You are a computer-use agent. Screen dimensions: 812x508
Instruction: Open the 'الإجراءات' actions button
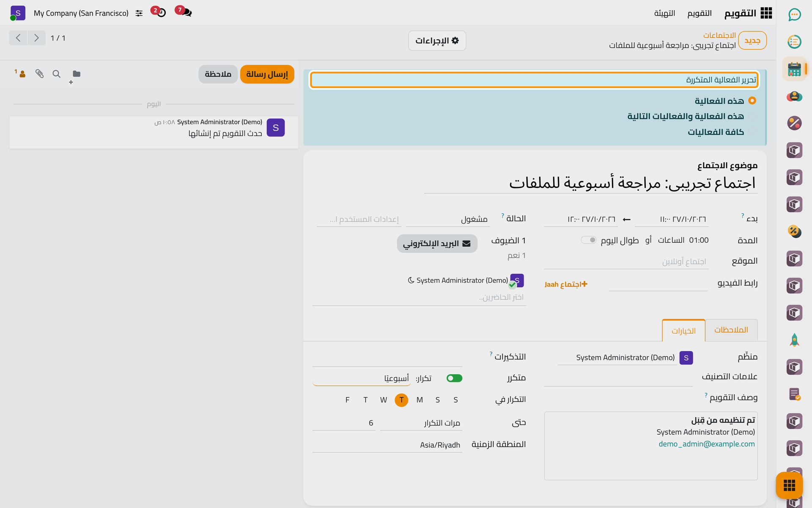(x=437, y=41)
